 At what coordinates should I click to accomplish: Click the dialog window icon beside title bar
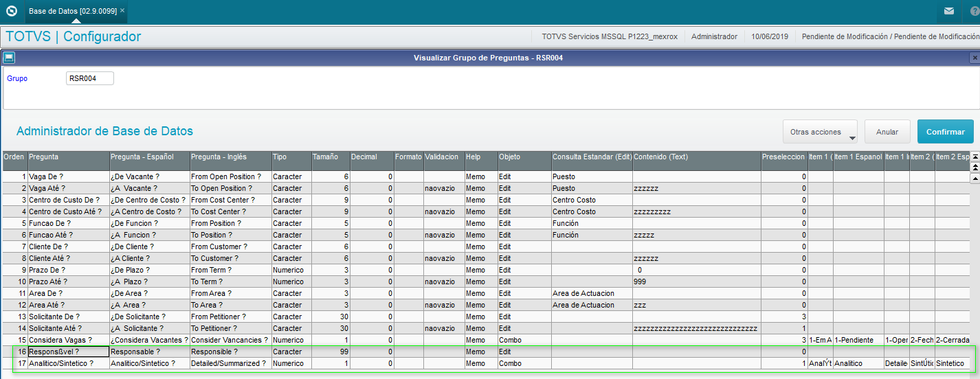pyautogui.click(x=9, y=58)
